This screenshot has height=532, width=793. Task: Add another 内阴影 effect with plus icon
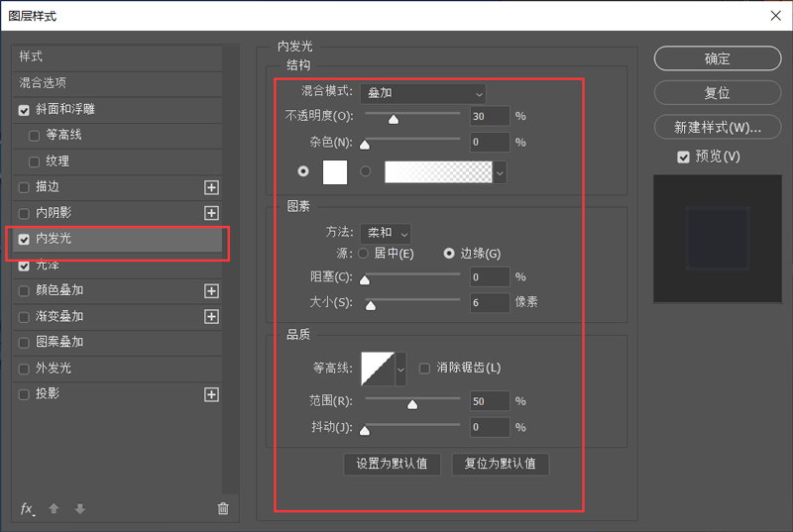click(x=211, y=213)
